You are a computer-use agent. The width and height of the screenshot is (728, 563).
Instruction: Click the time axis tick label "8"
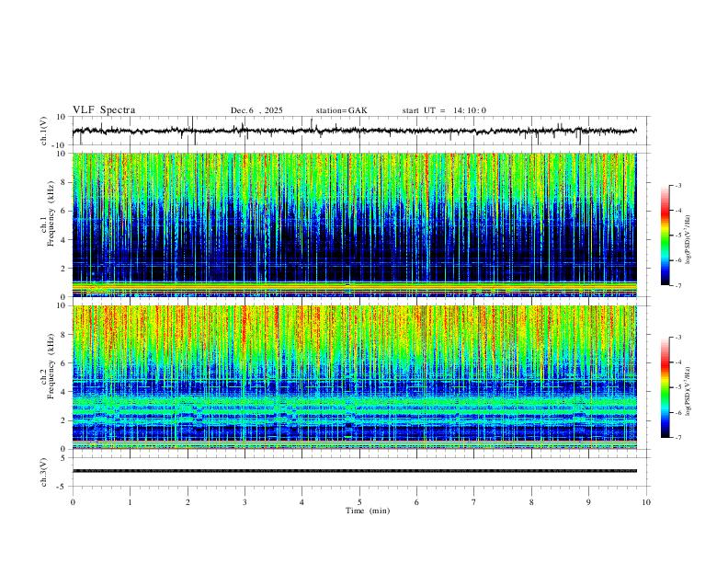pos(531,502)
